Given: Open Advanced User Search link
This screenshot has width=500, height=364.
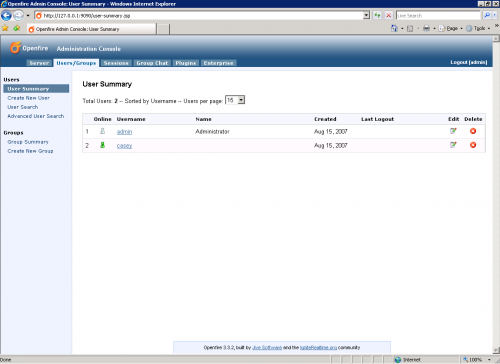Looking at the screenshot, I should tap(36, 116).
